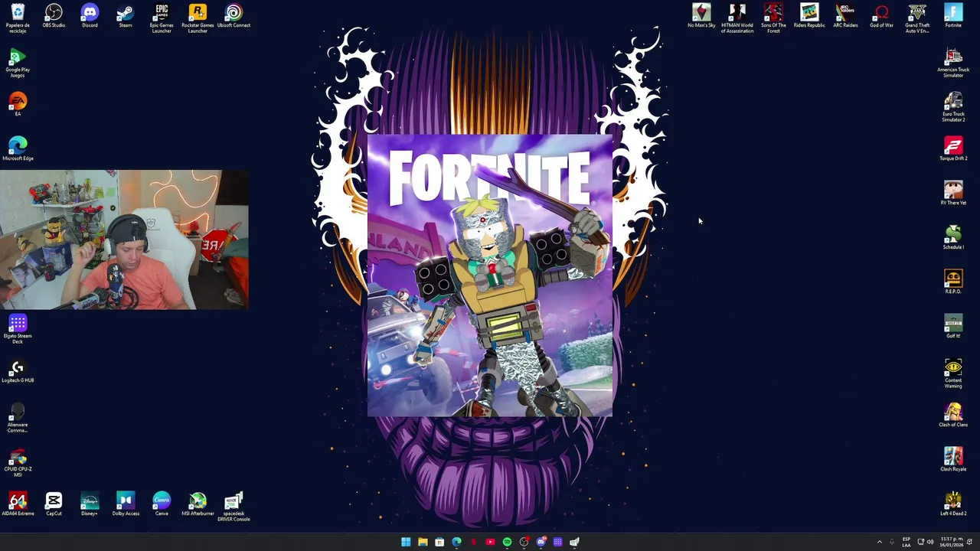
Task: Open the Windows Start menu
Action: coord(406,542)
